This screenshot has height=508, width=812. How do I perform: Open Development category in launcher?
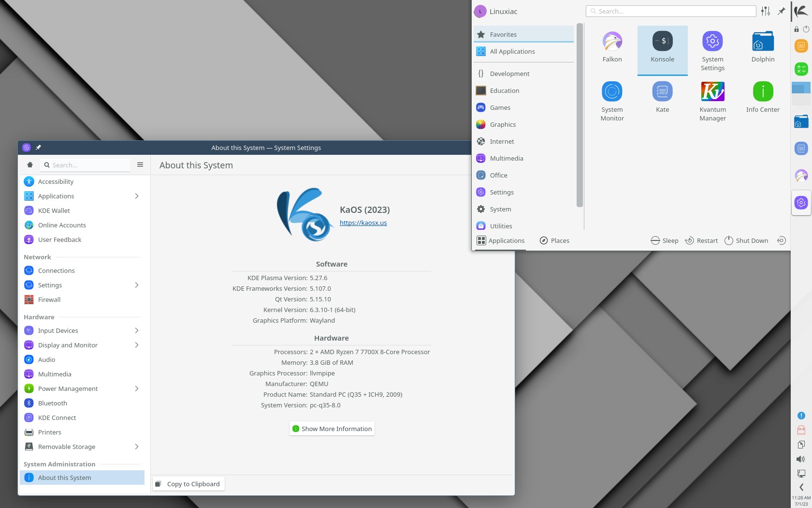[523, 74]
